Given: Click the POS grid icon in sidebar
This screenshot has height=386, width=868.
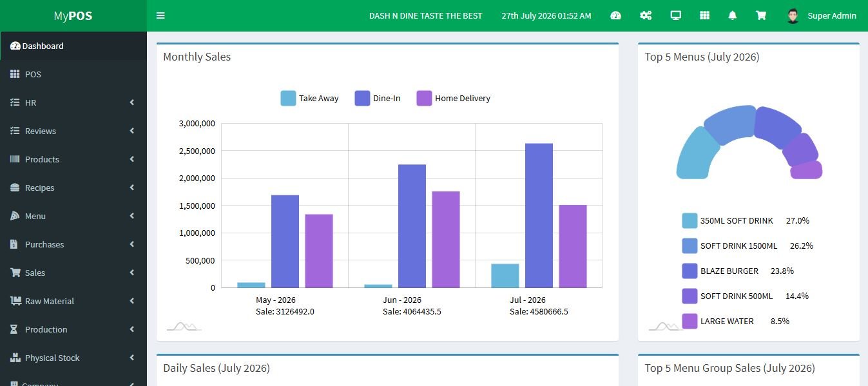Looking at the screenshot, I should pos(15,74).
